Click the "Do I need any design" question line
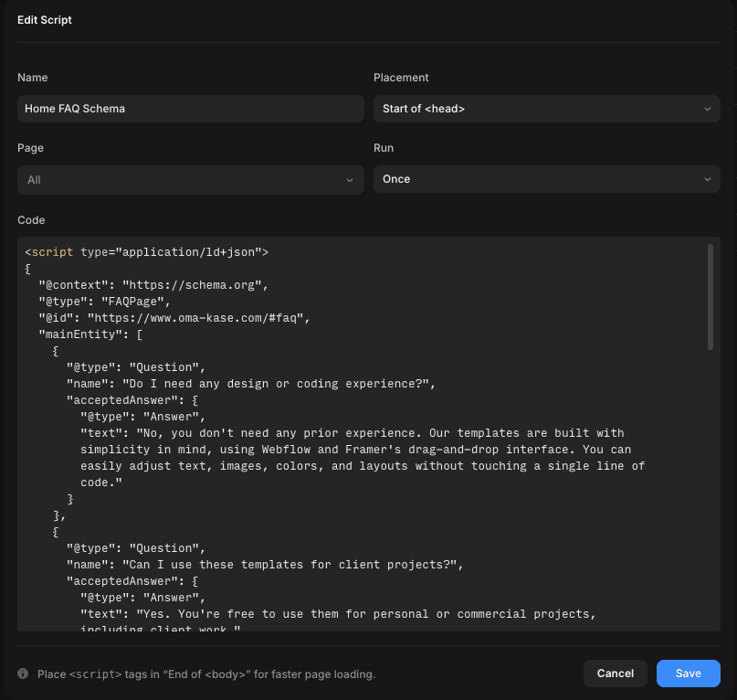 (x=251, y=384)
